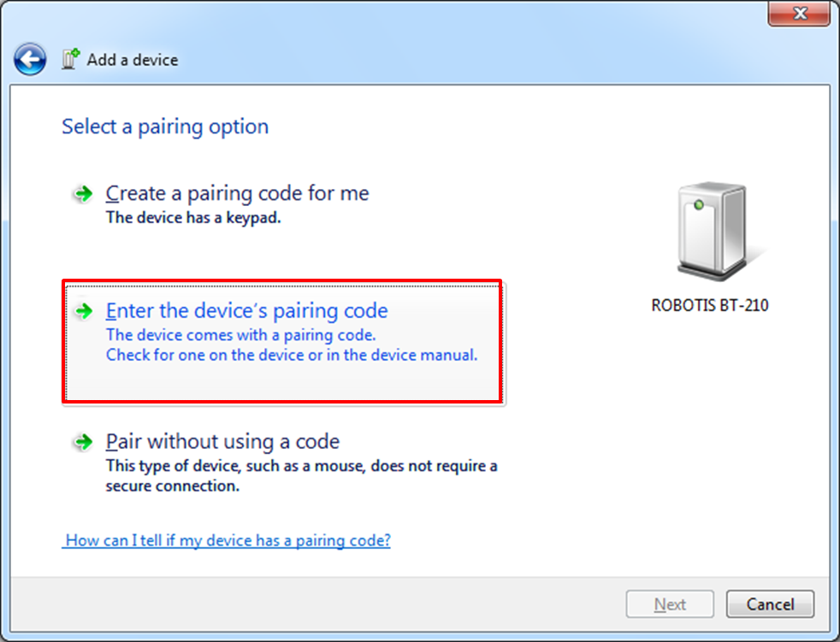Viewport: 840px width, 642px height.
Task: Close the Add a device window
Action: pyautogui.click(x=799, y=13)
